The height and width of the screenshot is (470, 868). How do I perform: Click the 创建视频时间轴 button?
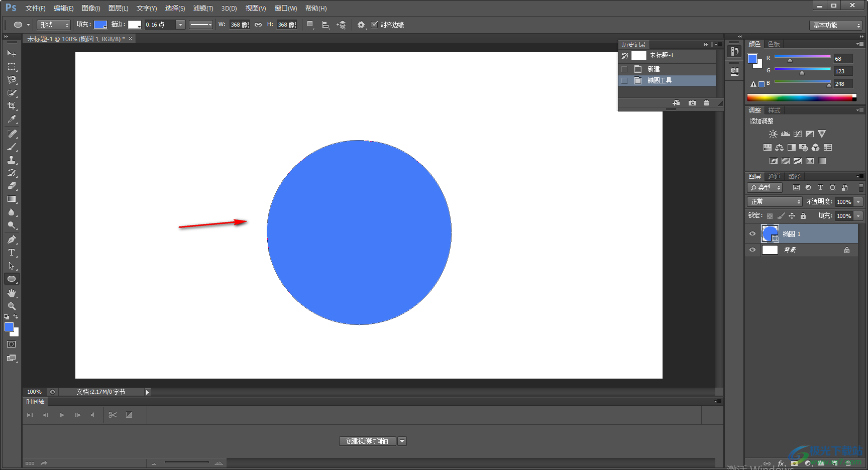pyautogui.click(x=368, y=441)
